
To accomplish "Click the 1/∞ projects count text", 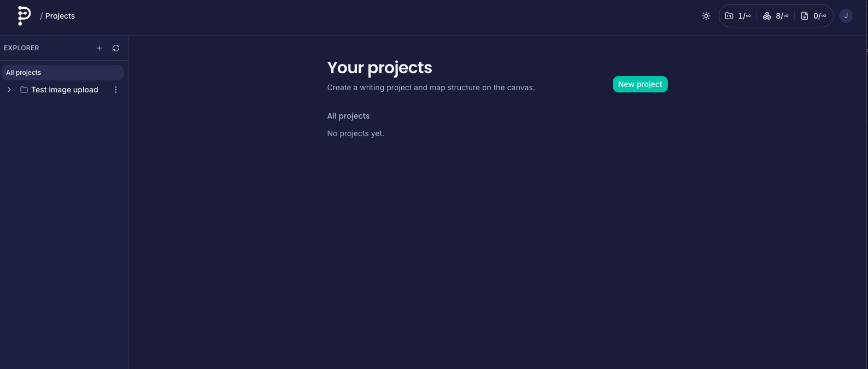I will point(744,16).
